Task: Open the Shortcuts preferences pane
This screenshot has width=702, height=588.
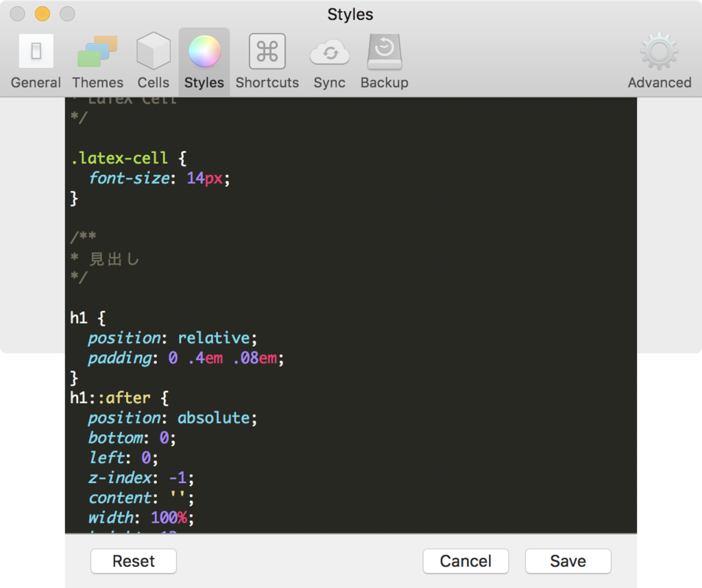Action: tap(267, 61)
